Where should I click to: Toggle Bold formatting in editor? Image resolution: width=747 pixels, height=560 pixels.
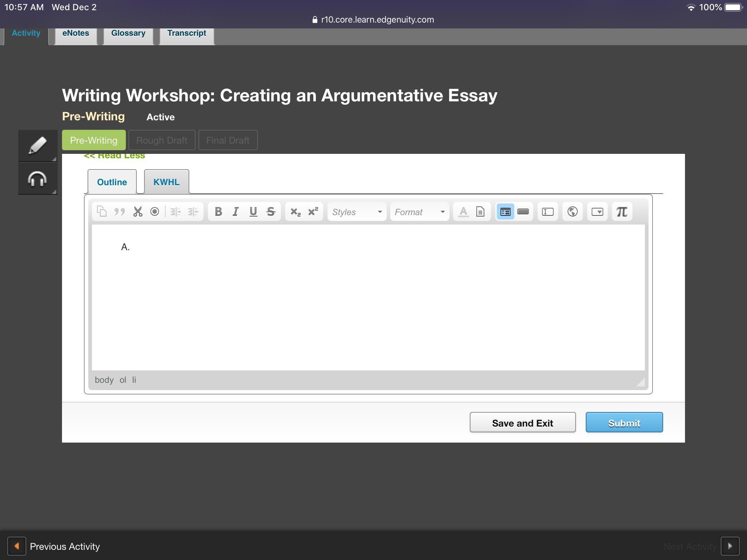click(x=218, y=212)
